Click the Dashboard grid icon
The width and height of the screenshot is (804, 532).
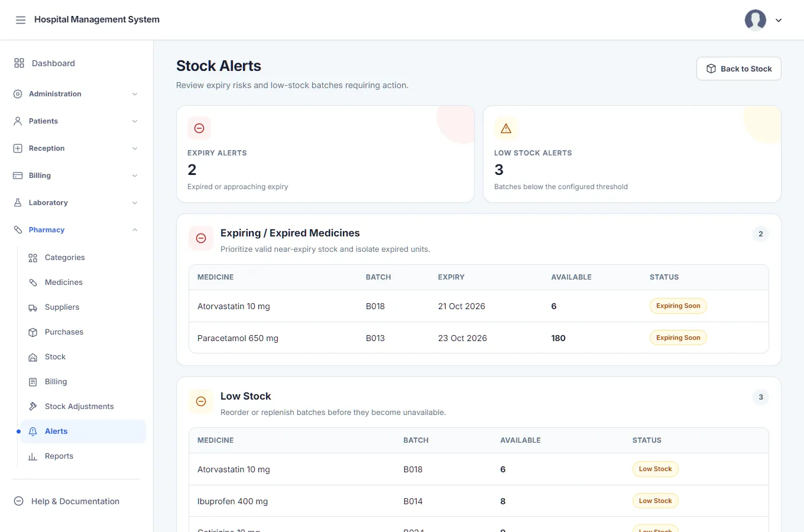coord(19,63)
